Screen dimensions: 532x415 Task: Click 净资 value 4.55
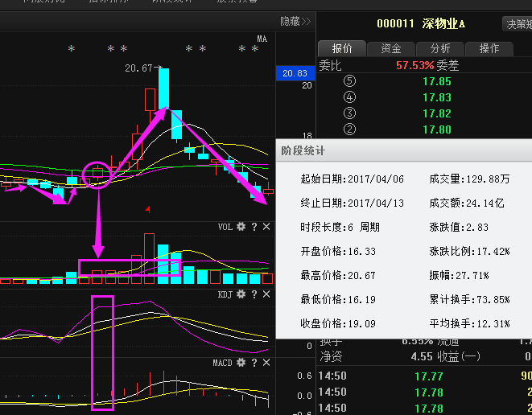pos(422,356)
